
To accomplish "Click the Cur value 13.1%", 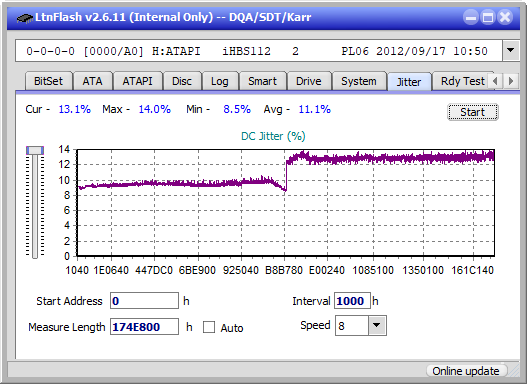I will click(75, 109).
